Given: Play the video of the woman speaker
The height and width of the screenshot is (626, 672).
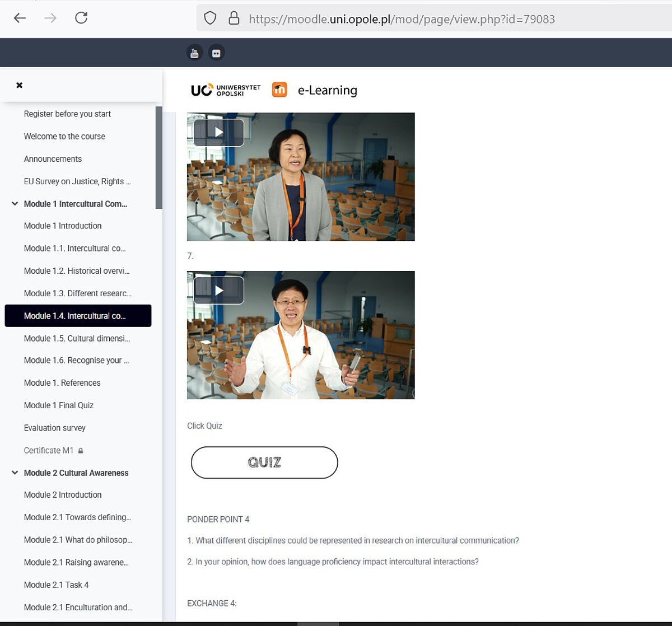Looking at the screenshot, I should (x=219, y=133).
